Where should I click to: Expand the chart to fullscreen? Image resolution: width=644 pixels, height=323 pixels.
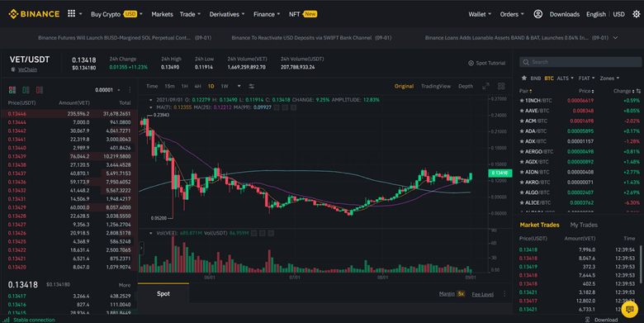pyautogui.click(x=485, y=86)
